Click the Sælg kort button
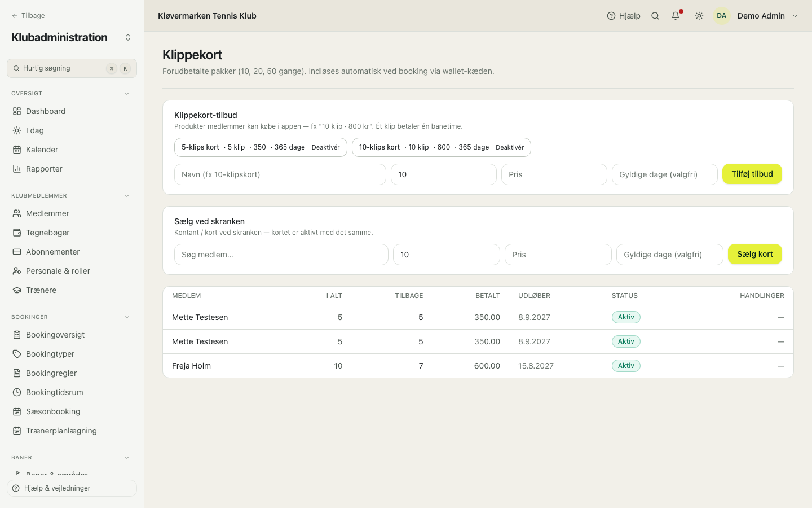The width and height of the screenshot is (812, 508). (755, 254)
